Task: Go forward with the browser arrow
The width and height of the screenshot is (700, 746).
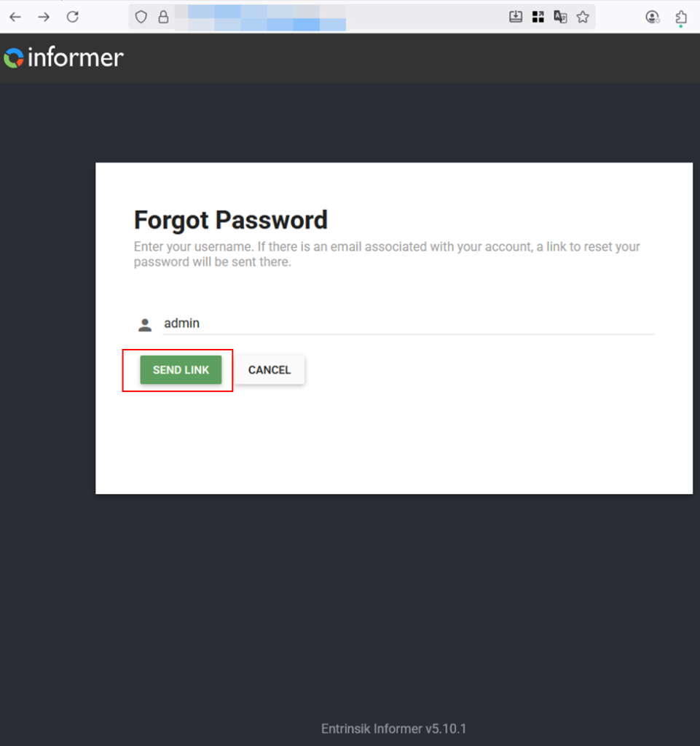Action: [44, 17]
